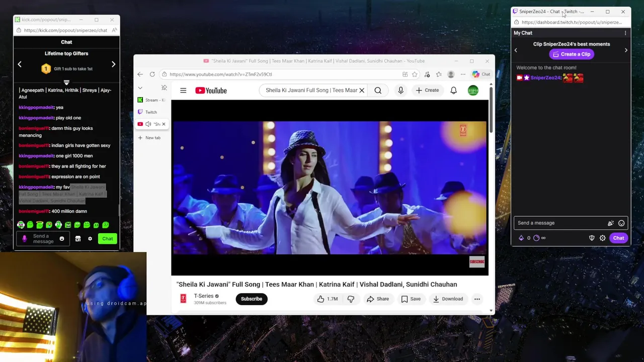This screenshot has height=362, width=644.
Task: Start YouTube voice search microphone
Action: (x=400, y=90)
